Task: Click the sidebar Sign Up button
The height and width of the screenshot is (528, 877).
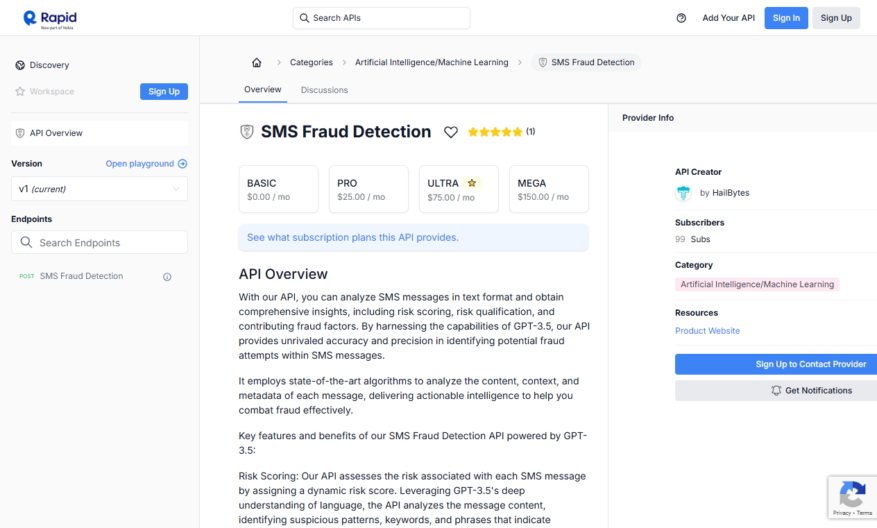Action: pyautogui.click(x=164, y=92)
